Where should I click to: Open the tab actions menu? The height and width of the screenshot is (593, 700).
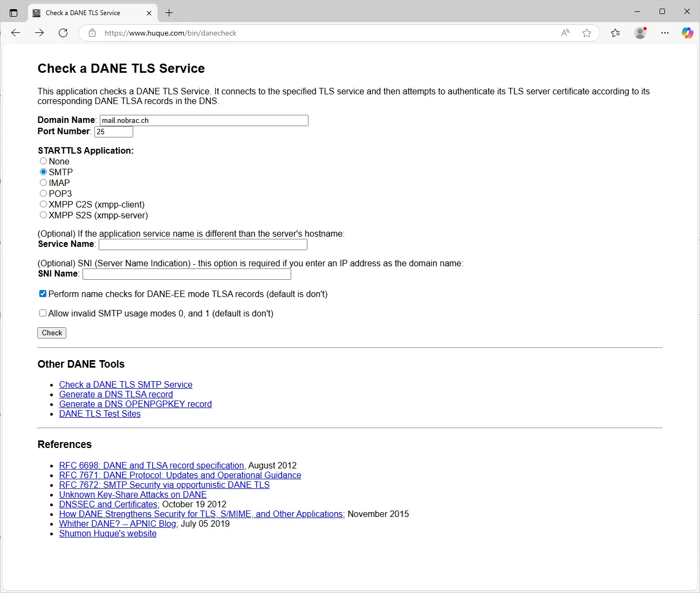[x=13, y=12]
